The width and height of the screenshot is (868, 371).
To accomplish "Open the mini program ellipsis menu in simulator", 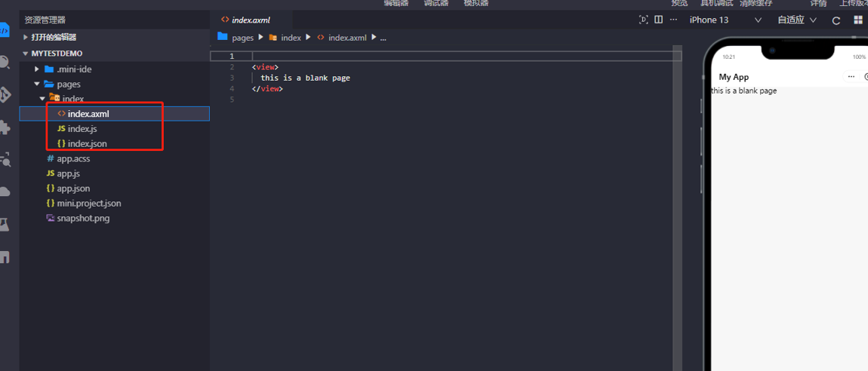I will coord(851,77).
